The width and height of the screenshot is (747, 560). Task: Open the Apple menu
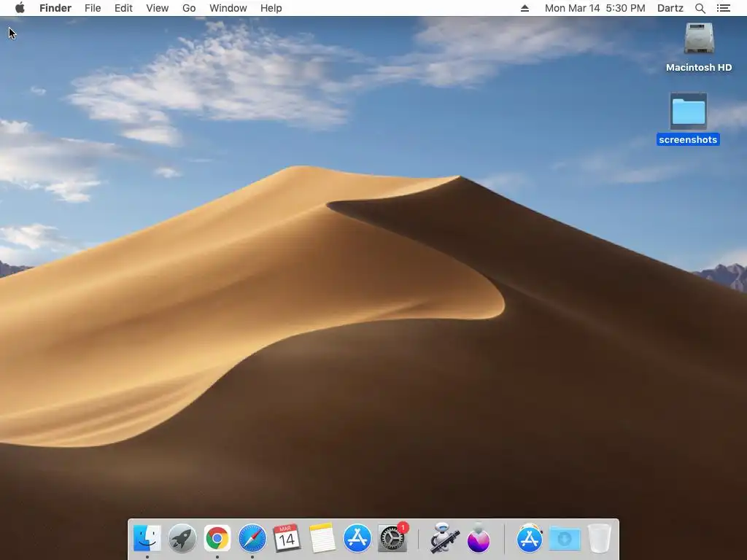pos(20,8)
